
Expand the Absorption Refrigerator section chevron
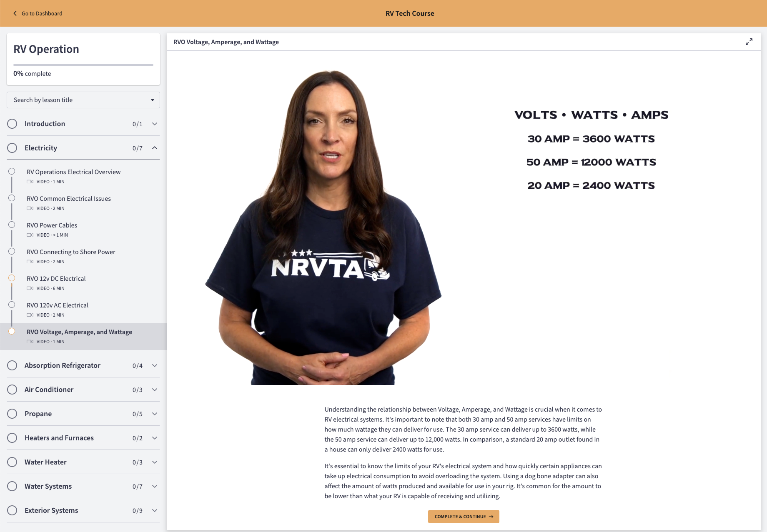(155, 365)
